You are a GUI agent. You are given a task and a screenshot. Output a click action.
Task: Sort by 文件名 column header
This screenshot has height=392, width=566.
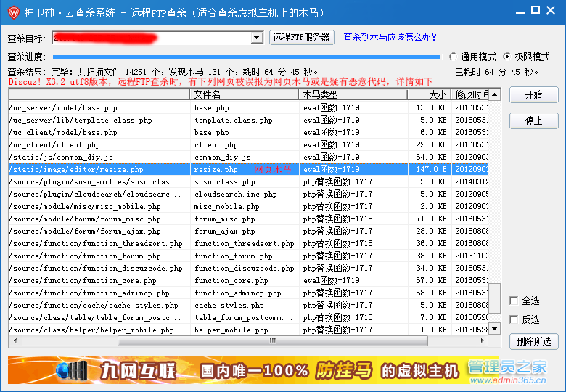(x=244, y=94)
